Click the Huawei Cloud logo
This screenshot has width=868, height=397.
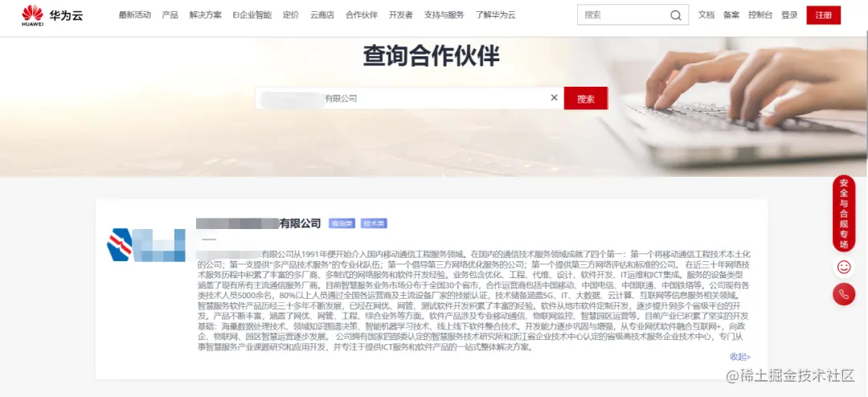pyautogui.click(x=52, y=15)
